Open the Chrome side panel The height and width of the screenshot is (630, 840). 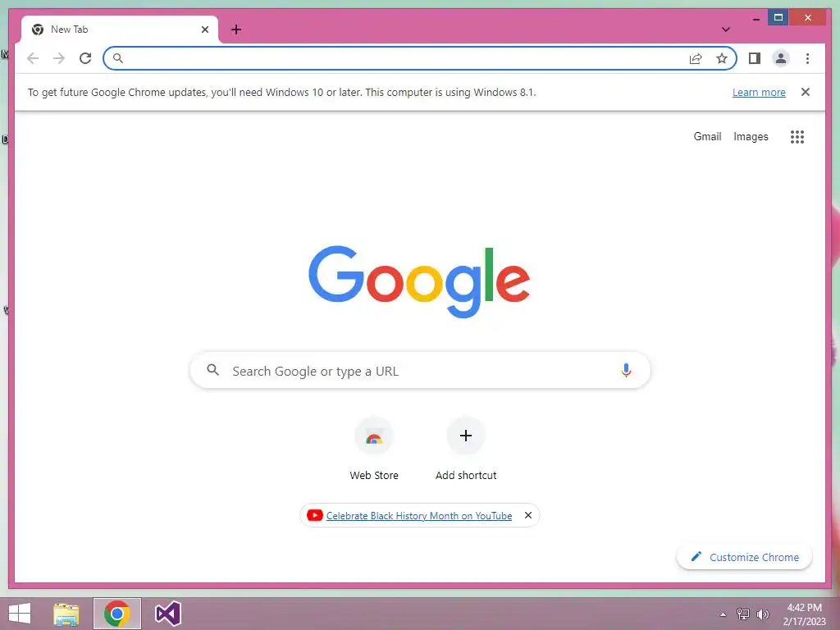coord(755,58)
